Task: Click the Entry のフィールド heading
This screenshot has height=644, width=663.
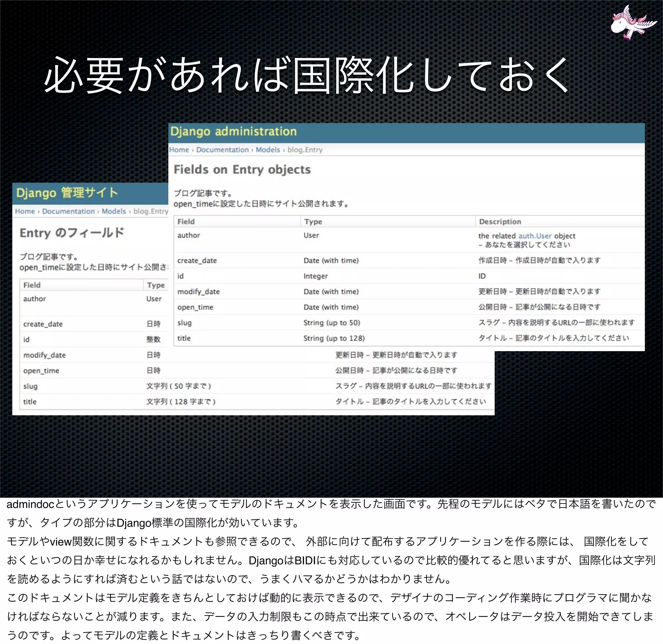Action: click(x=72, y=233)
